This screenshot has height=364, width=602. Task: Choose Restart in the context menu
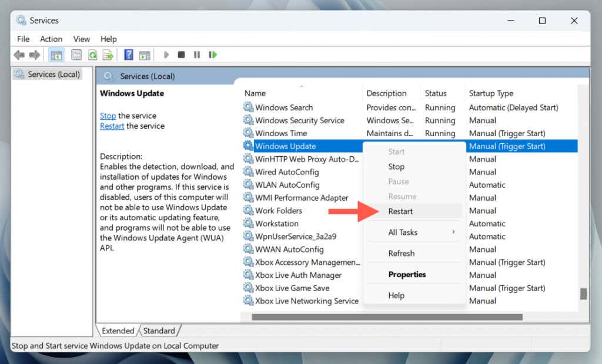tap(414, 211)
